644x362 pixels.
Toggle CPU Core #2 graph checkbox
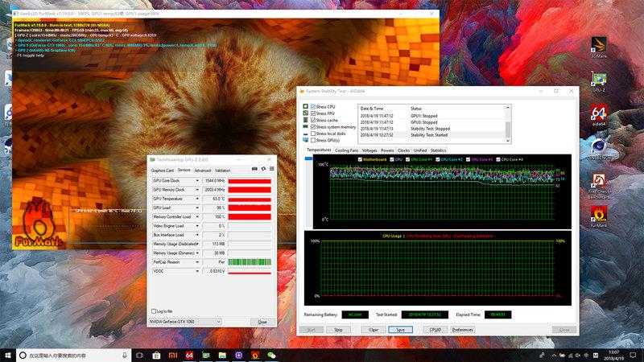pyautogui.click(x=438, y=159)
